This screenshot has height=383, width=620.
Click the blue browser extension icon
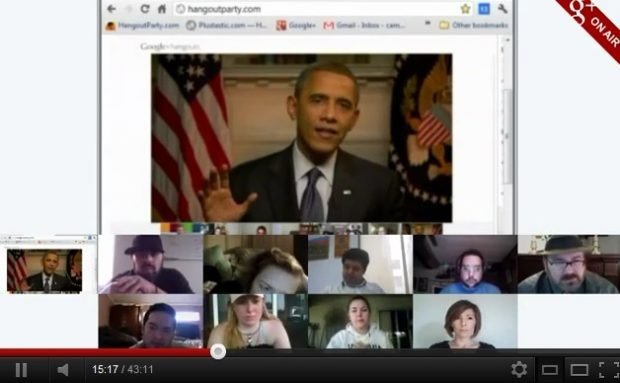click(x=484, y=9)
